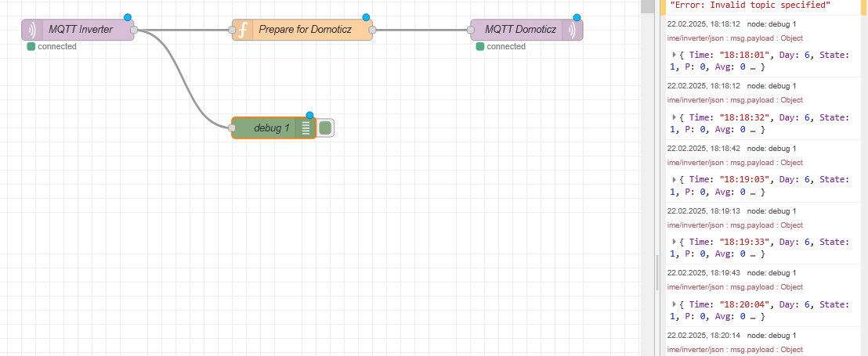Click the input port of Prepare for Domoticz

232,30
